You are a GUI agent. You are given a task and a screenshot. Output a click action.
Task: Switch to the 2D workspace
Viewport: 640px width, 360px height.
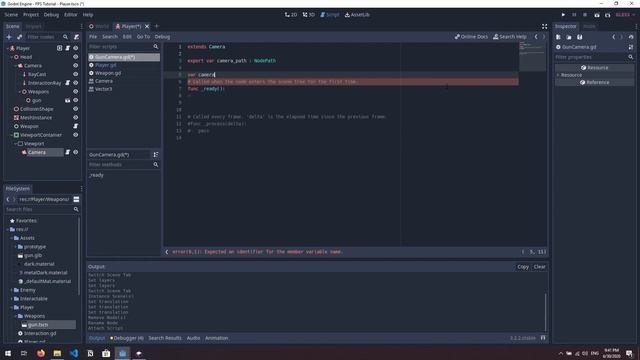tap(291, 15)
